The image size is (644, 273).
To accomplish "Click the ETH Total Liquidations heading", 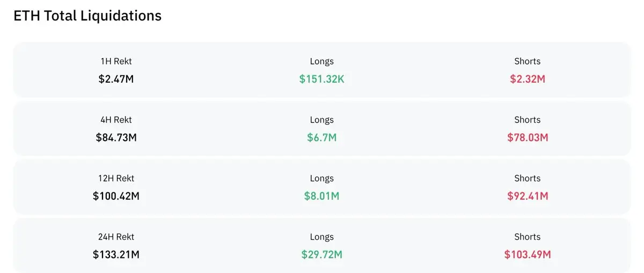I will [x=87, y=16].
